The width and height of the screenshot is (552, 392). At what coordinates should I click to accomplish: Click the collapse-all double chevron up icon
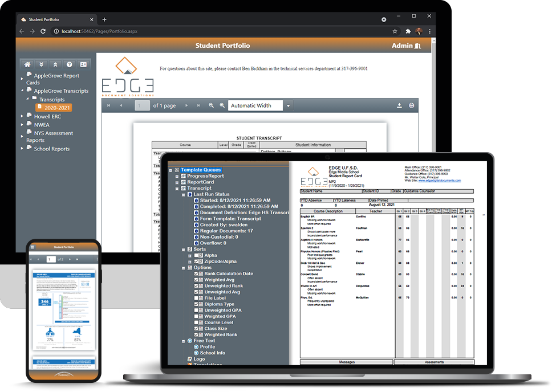point(55,64)
